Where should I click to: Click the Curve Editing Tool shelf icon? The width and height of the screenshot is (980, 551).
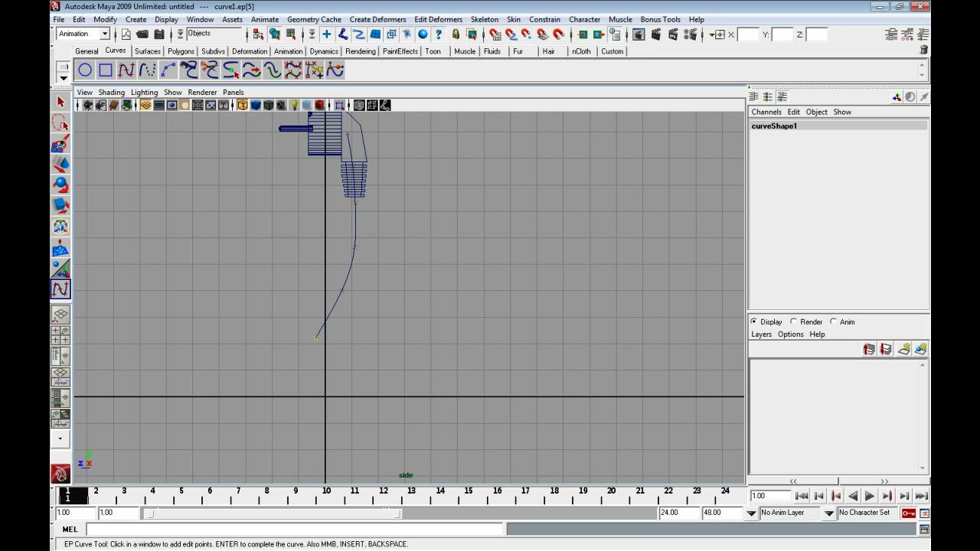pos(335,70)
